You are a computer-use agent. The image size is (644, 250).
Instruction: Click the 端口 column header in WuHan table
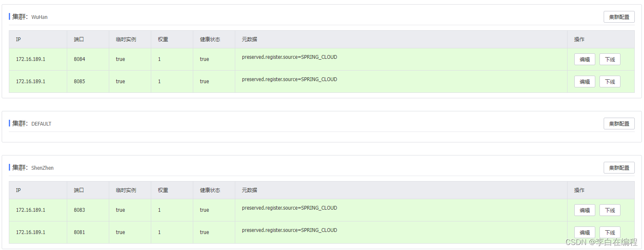[79, 39]
